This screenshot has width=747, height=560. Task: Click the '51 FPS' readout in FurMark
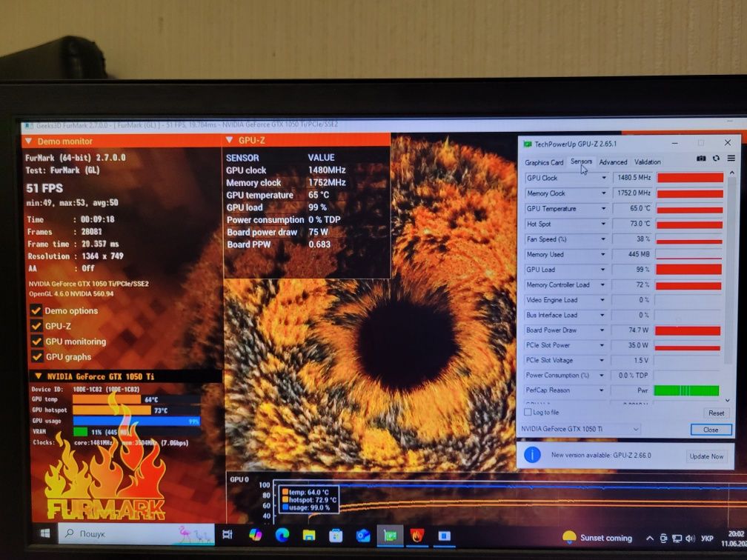44,189
